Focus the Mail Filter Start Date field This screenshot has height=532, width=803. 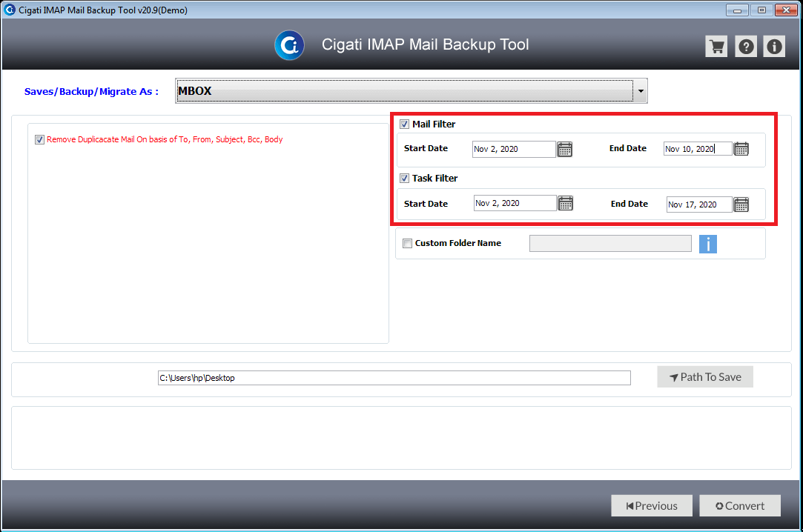point(514,150)
